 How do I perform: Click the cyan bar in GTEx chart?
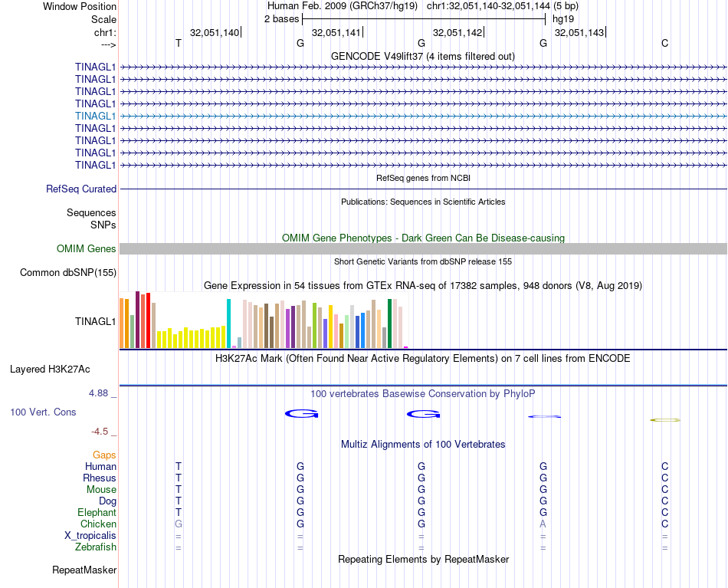pos(228,324)
